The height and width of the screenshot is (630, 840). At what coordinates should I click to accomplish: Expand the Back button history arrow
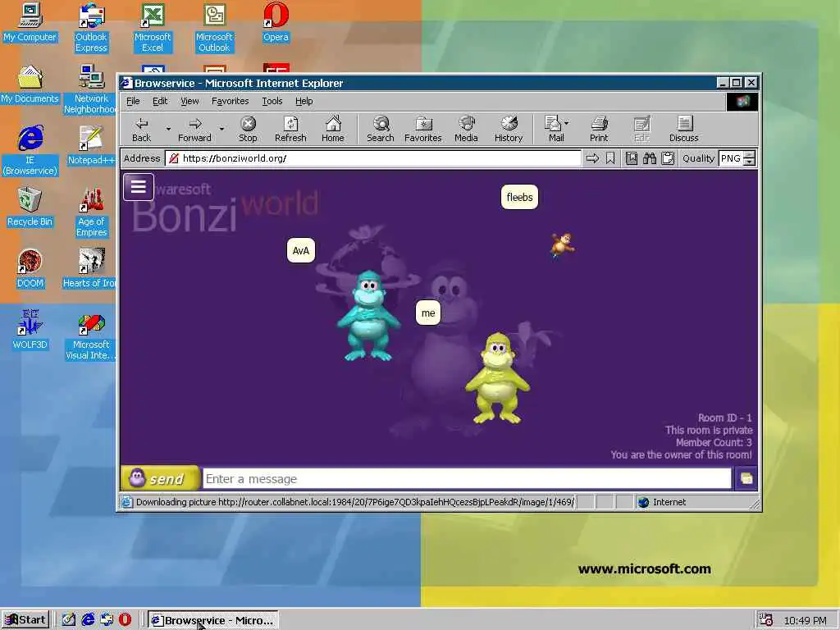[x=167, y=129]
